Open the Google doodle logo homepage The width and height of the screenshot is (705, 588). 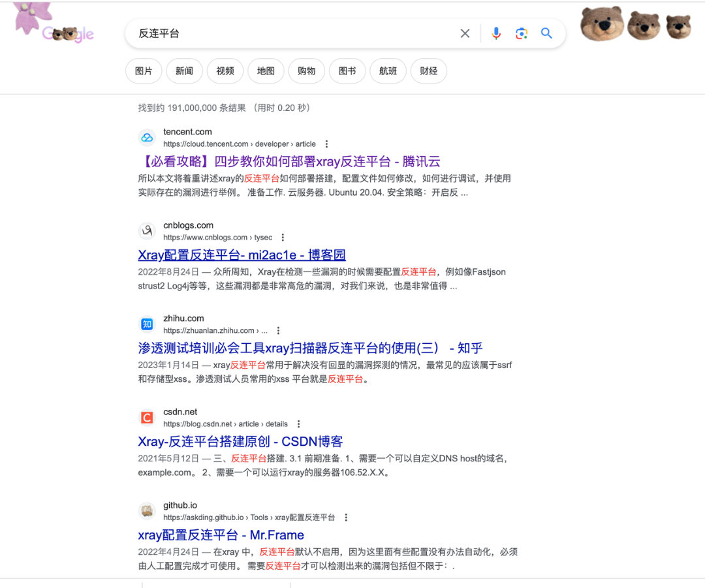(x=67, y=34)
